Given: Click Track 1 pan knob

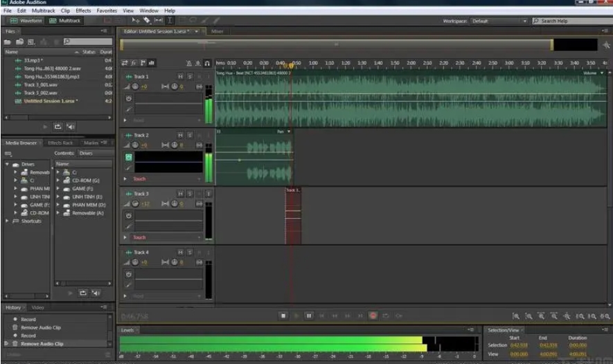Looking at the screenshot, I should (175, 87).
